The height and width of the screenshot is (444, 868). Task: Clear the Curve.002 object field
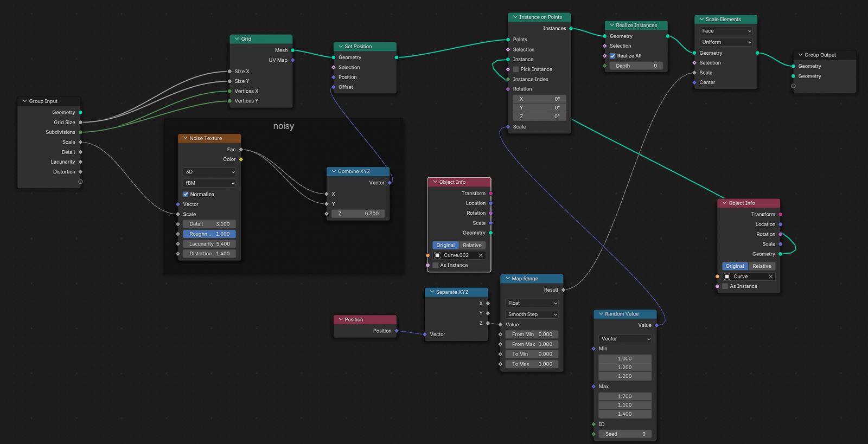coord(480,255)
